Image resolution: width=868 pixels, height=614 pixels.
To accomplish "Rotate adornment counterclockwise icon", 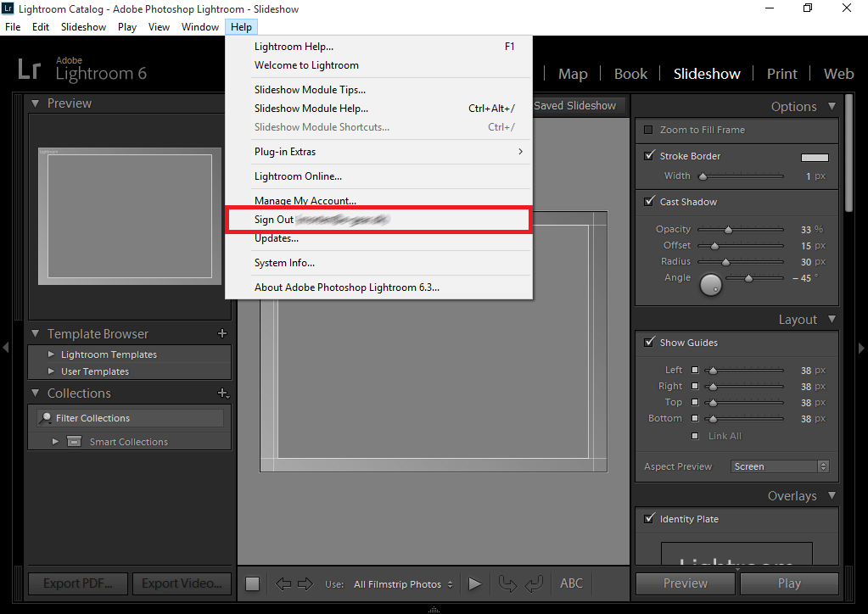I will [x=507, y=583].
